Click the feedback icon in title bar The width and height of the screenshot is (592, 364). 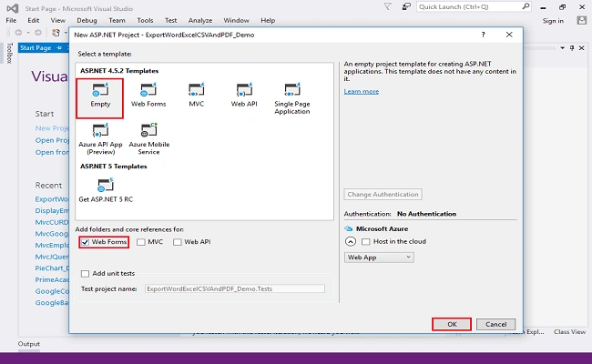tap(406, 6)
